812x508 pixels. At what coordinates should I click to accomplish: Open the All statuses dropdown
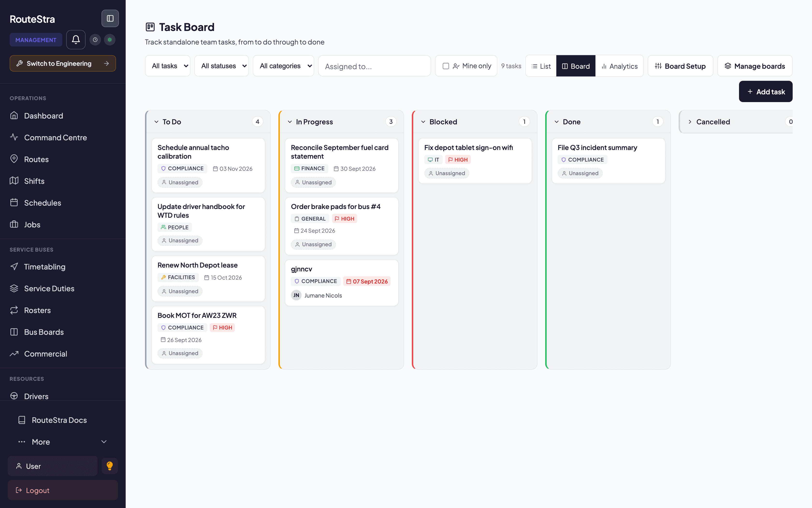click(221, 66)
